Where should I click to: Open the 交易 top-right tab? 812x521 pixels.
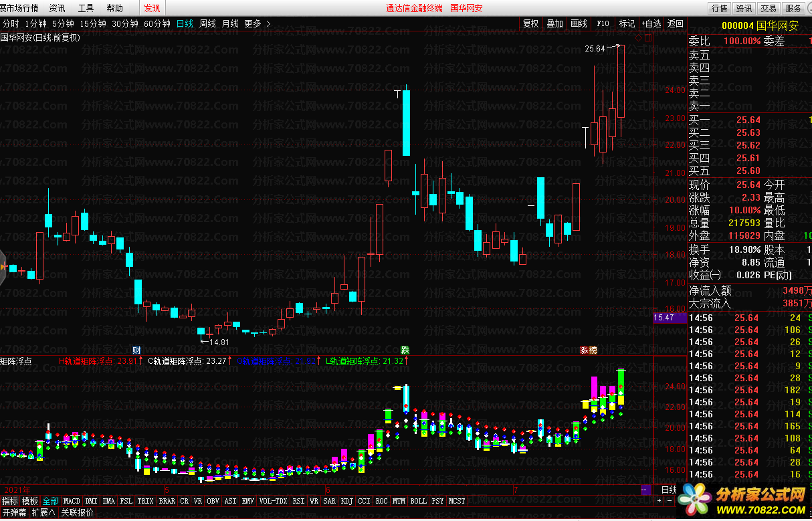coord(769,8)
